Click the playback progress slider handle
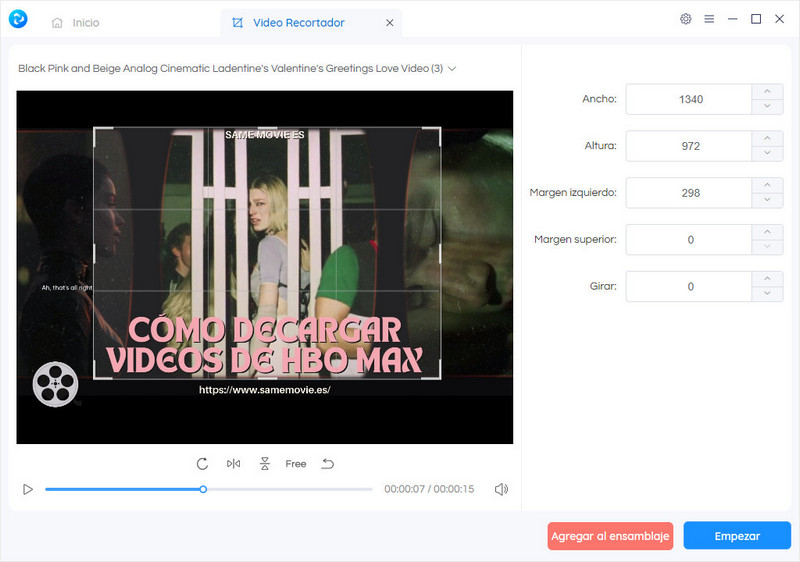 pyautogui.click(x=203, y=489)
